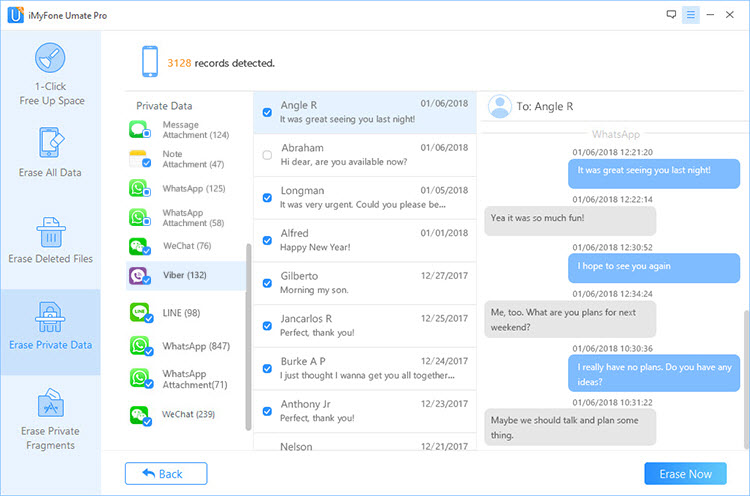Select the LINE (98) category

tap(186, 313)
